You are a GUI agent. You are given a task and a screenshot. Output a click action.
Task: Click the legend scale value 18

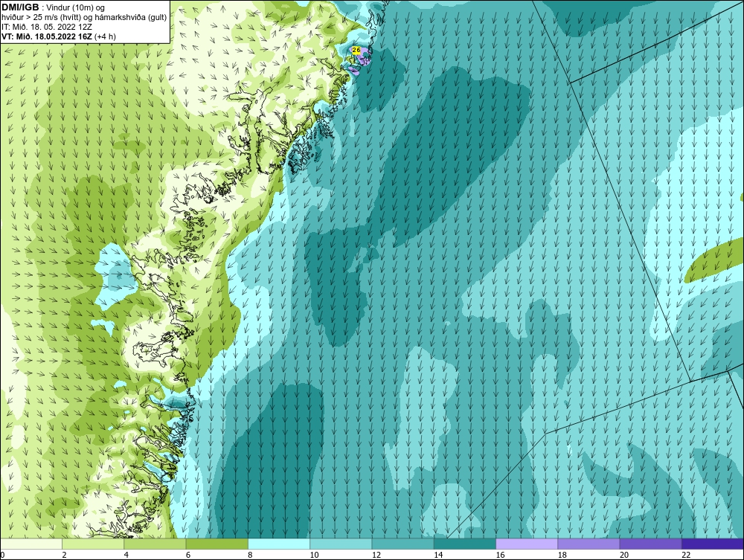point(562,555)
